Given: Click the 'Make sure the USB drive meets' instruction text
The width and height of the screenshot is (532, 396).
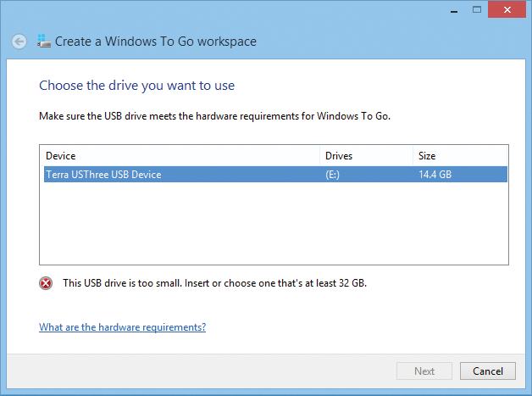Looking at the screenshot, I should coord(215,116).
